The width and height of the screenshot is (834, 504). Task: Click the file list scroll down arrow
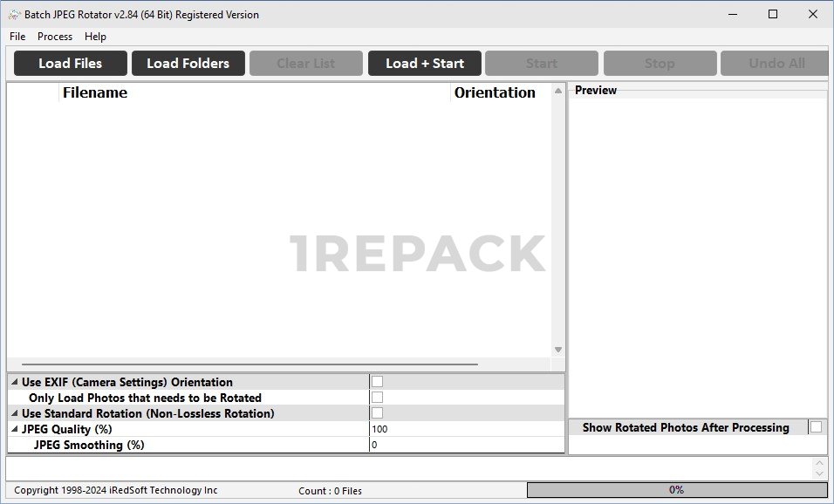[x=558, y=350]
